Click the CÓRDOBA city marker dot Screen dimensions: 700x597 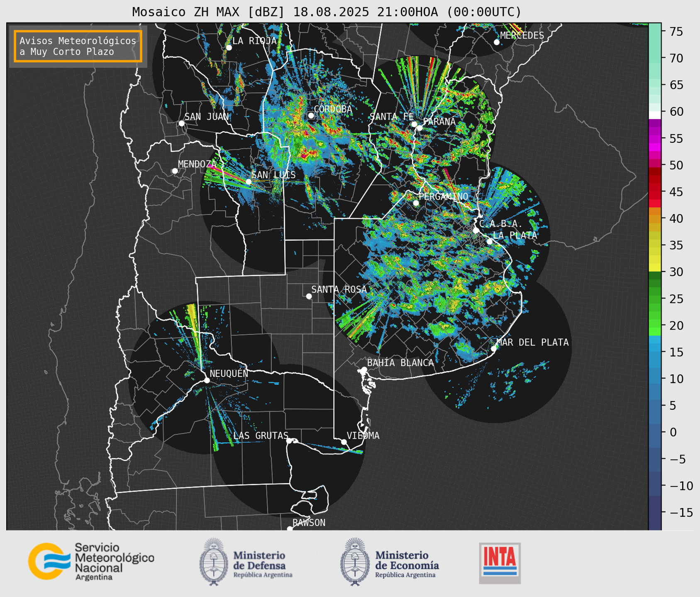click(x=311, y=116)
